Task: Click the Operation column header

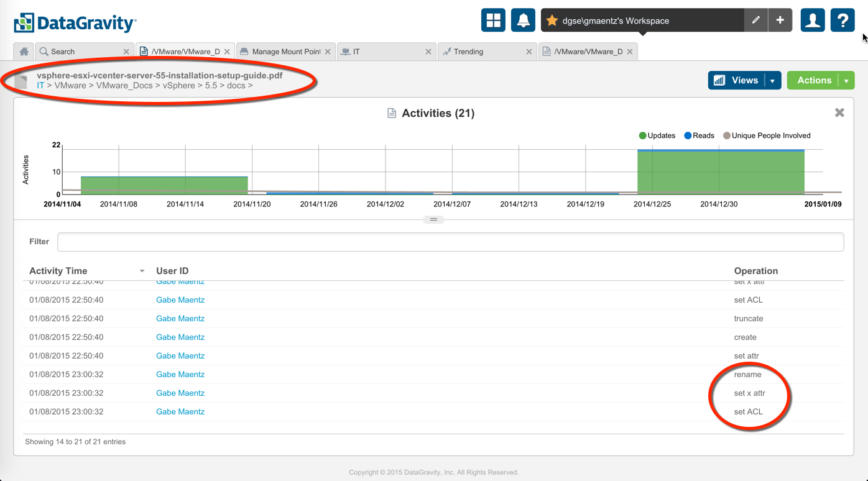Action: 756,271
